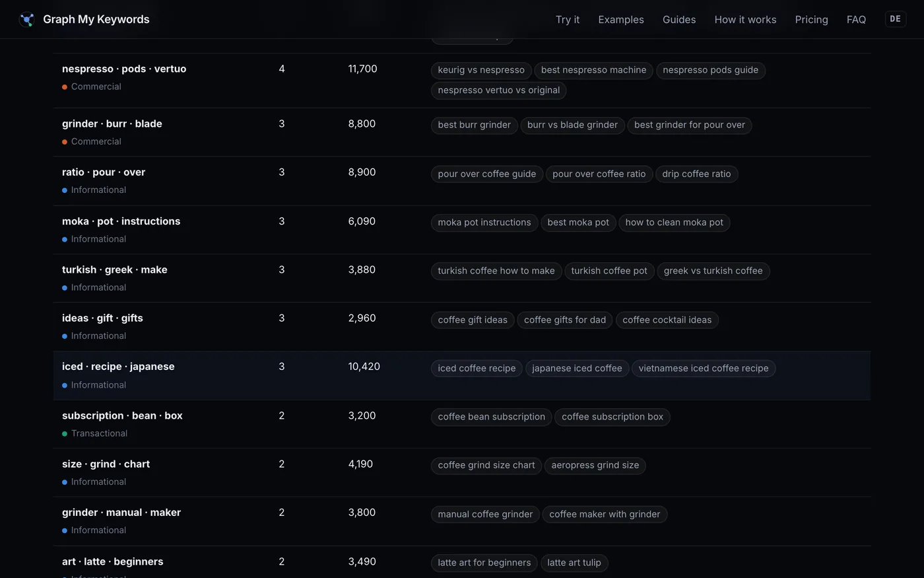
Task: Select the moka · pot · instructions cluster
Action: pos(121,221)
